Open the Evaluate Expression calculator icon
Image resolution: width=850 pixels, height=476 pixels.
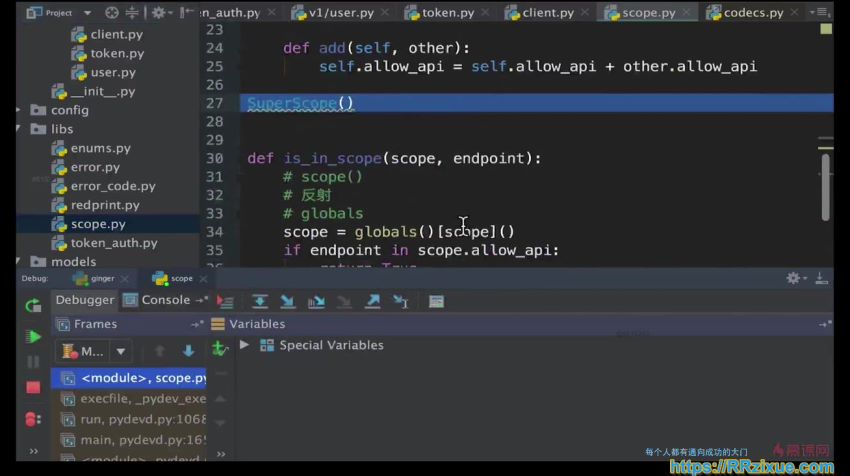click(x=436, y=301)
